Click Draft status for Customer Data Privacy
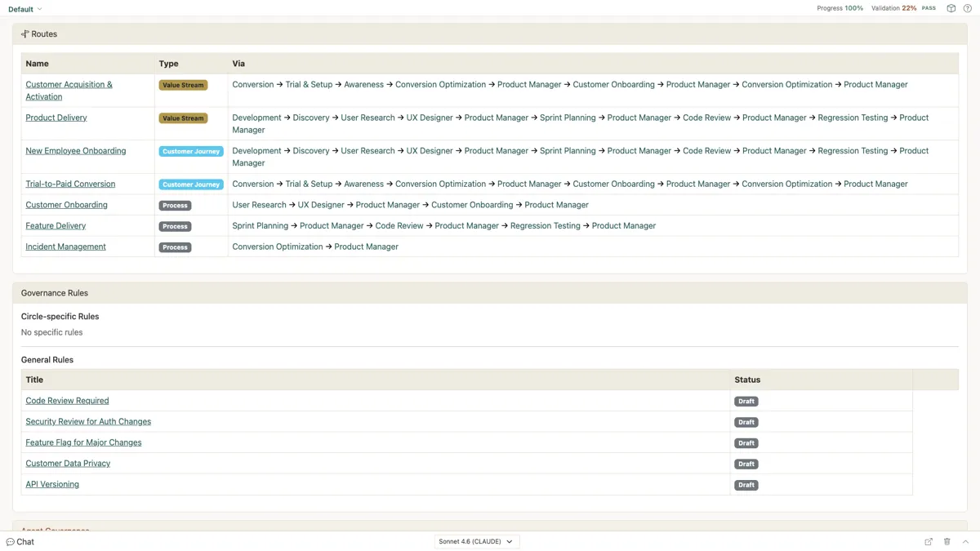Image resolution: width=980 pixels, height=551 pixels. pos(746,464)
